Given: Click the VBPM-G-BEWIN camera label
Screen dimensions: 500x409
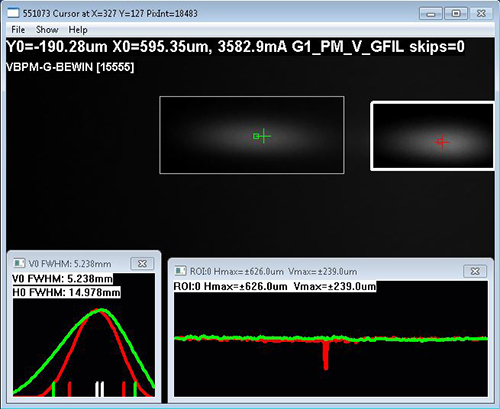Looking at the screenshot, I should point(70,67).
